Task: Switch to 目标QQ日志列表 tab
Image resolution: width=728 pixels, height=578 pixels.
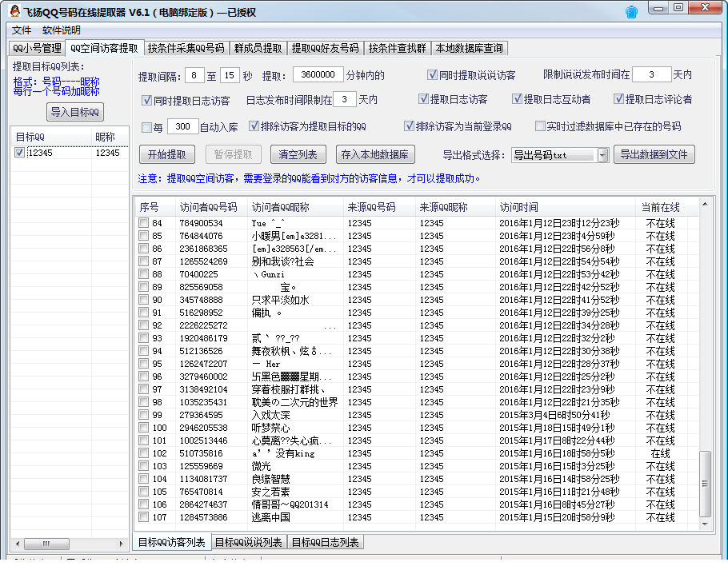Action: pos(326,542)
